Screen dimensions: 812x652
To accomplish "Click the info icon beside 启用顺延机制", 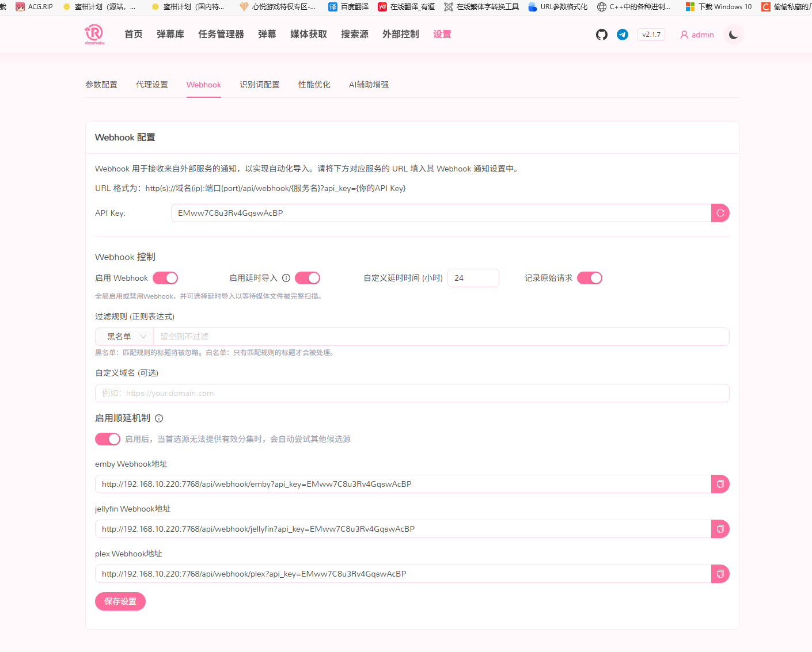I will pos(158,418).
